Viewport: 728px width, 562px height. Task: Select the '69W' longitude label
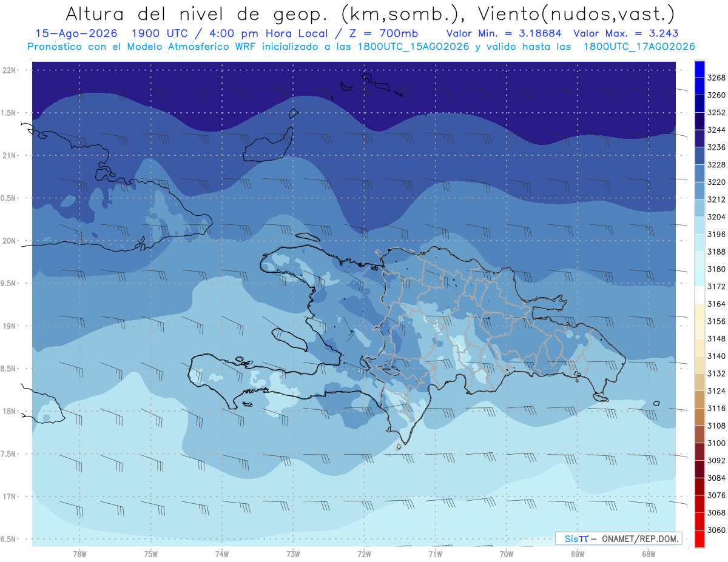pyautogui.click(x=578, y=554)
